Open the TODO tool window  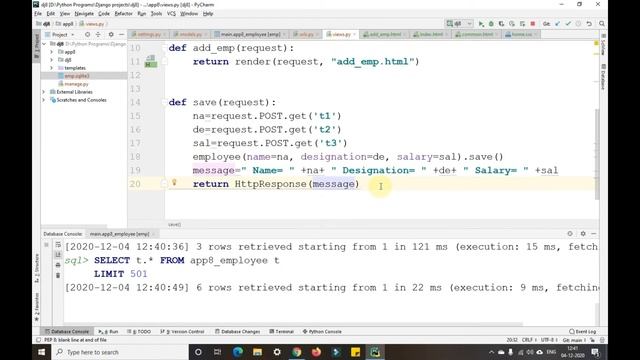[140, 331]
